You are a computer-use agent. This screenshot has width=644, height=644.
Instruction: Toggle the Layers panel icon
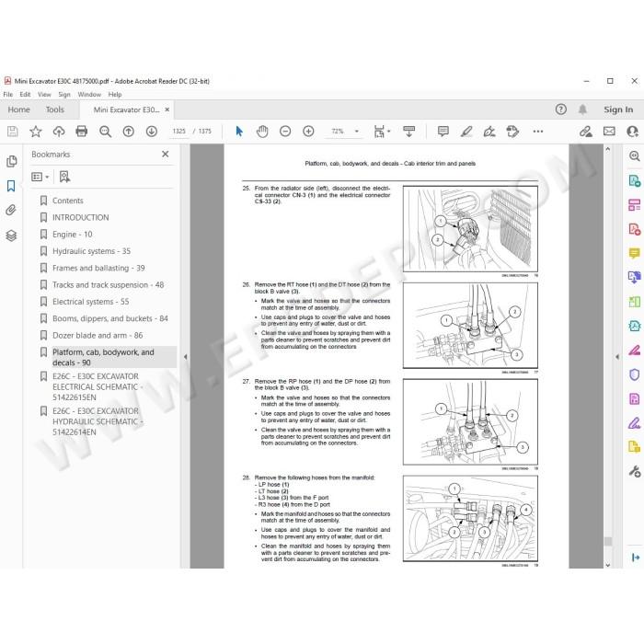point(11,236)
